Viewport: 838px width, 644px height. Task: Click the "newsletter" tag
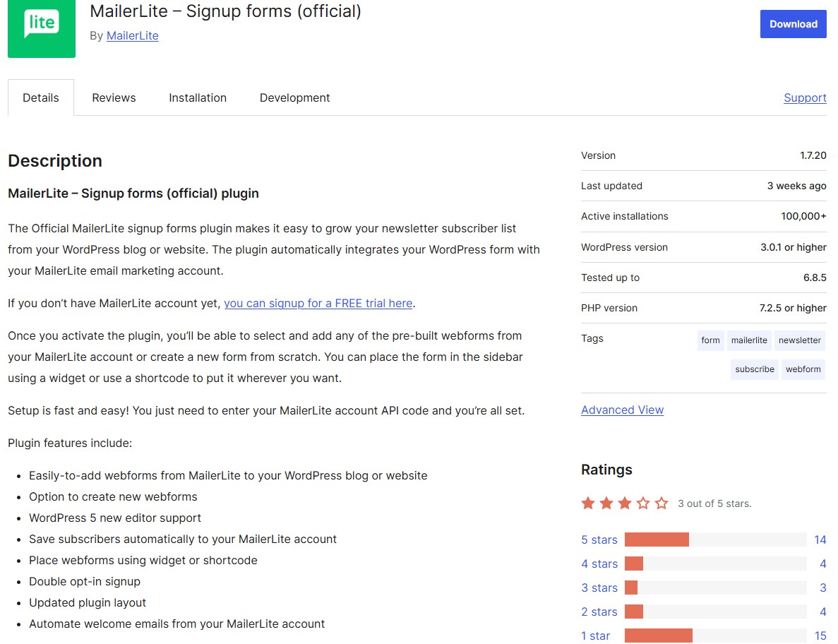799,340
